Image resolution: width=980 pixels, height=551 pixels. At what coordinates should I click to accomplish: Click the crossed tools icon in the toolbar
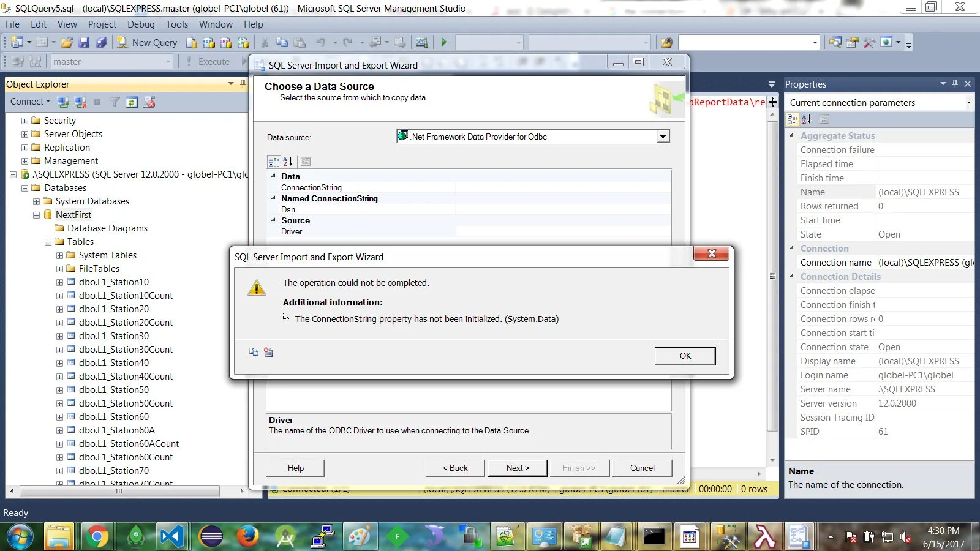pos(869,42)
